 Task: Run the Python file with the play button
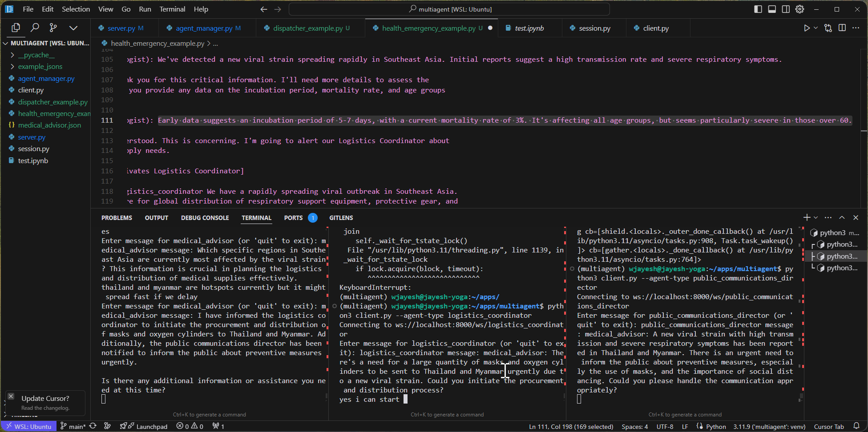coord(807,28)
